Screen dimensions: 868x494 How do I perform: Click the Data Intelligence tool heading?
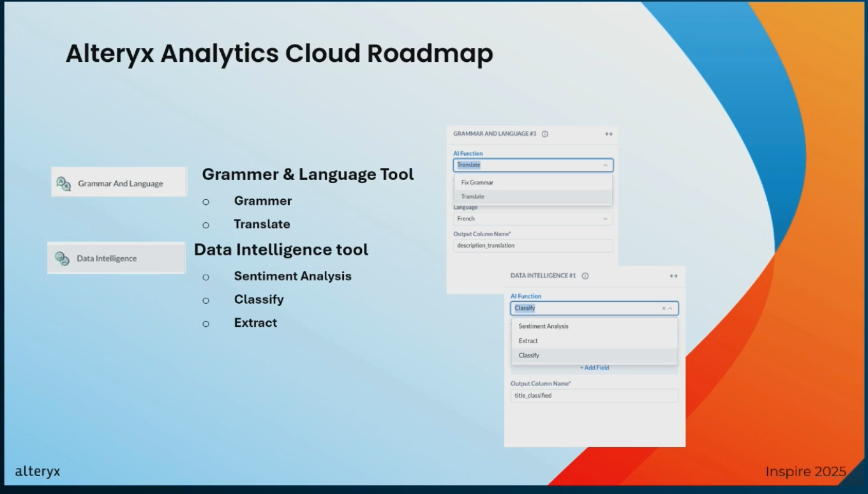click(281, 250)
